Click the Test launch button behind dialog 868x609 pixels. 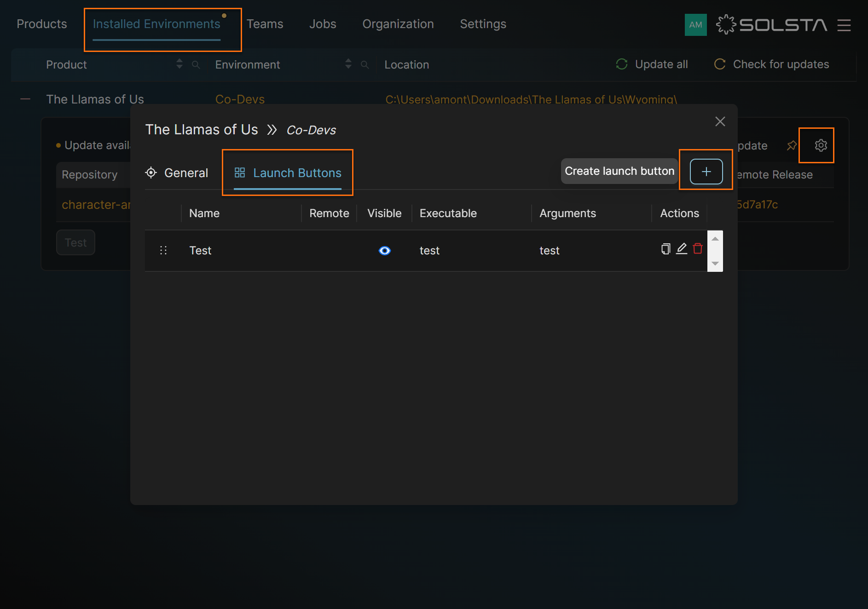click(75, 242)
